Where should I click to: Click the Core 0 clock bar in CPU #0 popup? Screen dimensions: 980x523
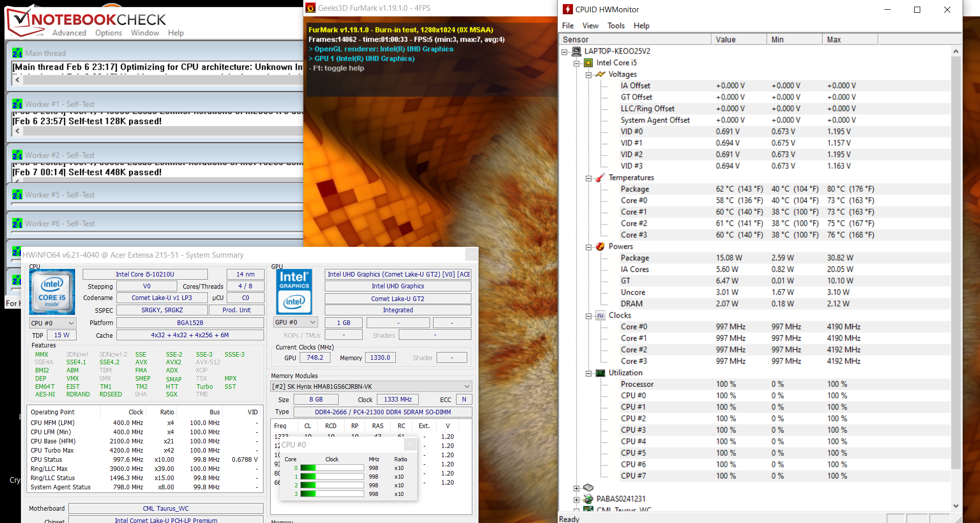[x=331, y=468]
